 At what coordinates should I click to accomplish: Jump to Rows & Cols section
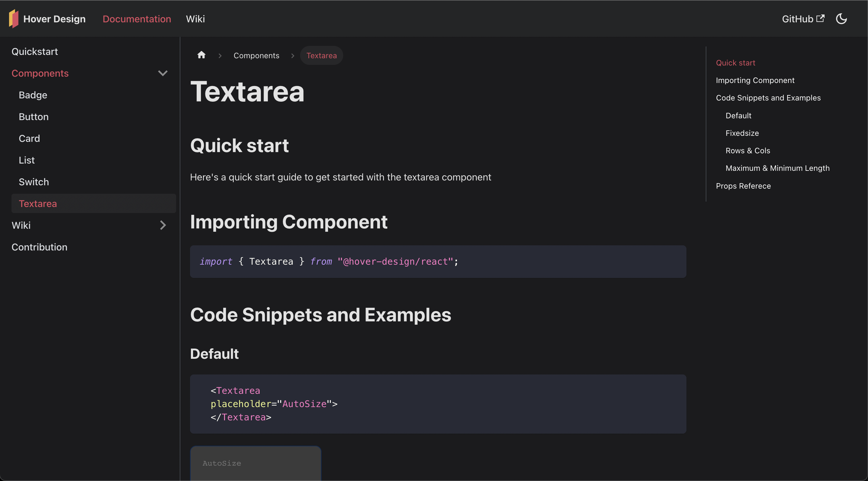747,151
